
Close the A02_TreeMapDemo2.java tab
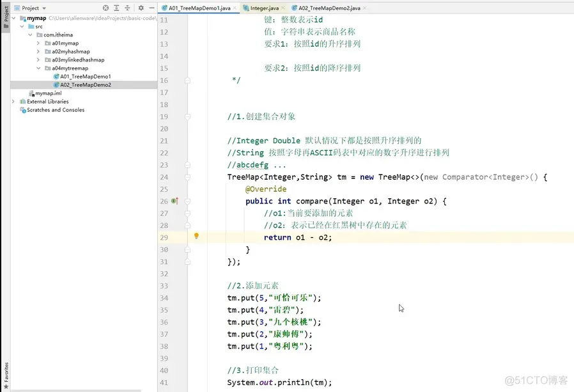(364, 8)
